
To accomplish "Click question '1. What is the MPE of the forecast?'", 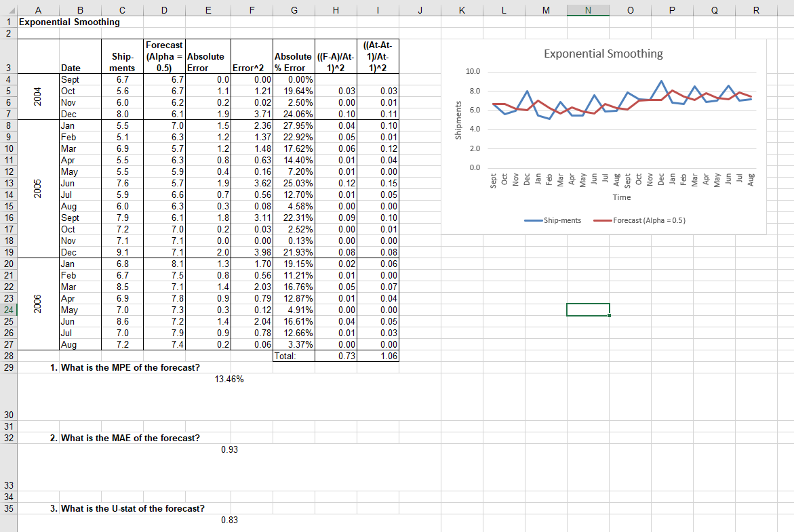I will coord(125,367).
